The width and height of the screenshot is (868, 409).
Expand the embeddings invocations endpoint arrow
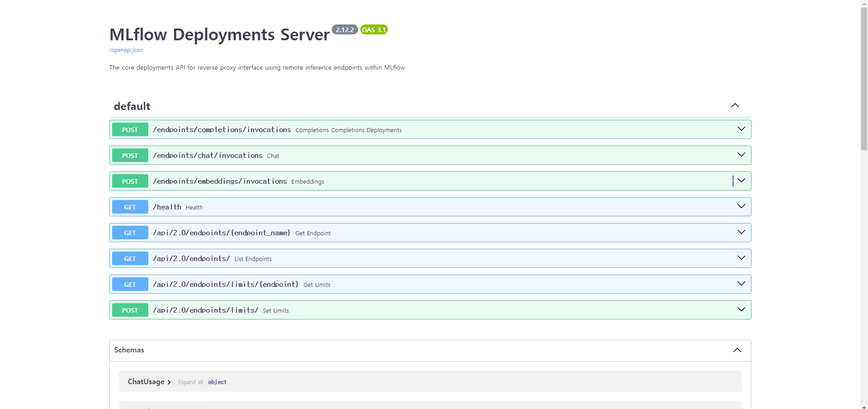coord(741,181)
